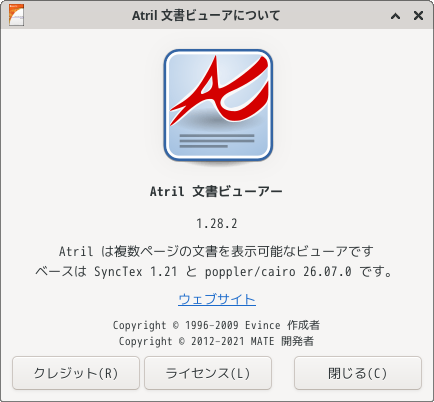
Task: Click the poppler/cairo 26.07.0 version text
Action: point(278,272)
